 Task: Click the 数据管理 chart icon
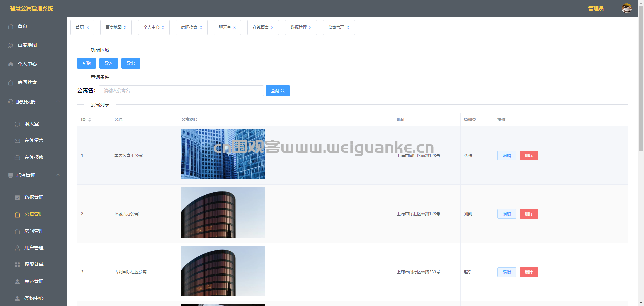(17, 198)
